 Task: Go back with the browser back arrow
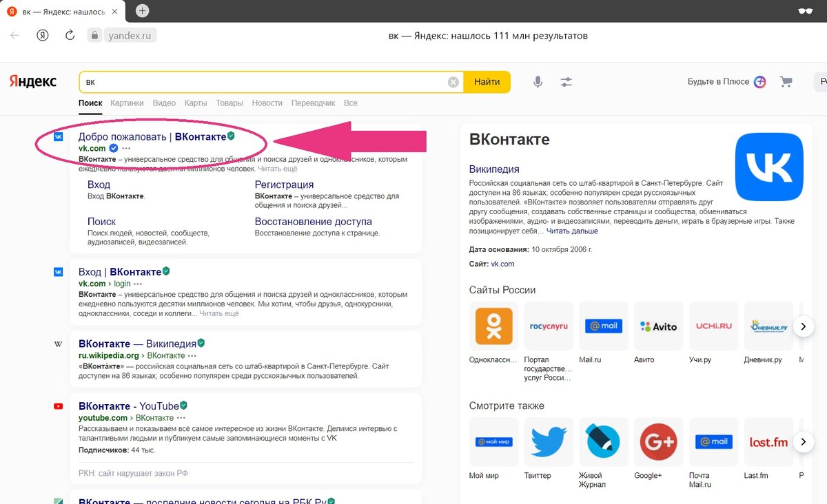(14, 36)
